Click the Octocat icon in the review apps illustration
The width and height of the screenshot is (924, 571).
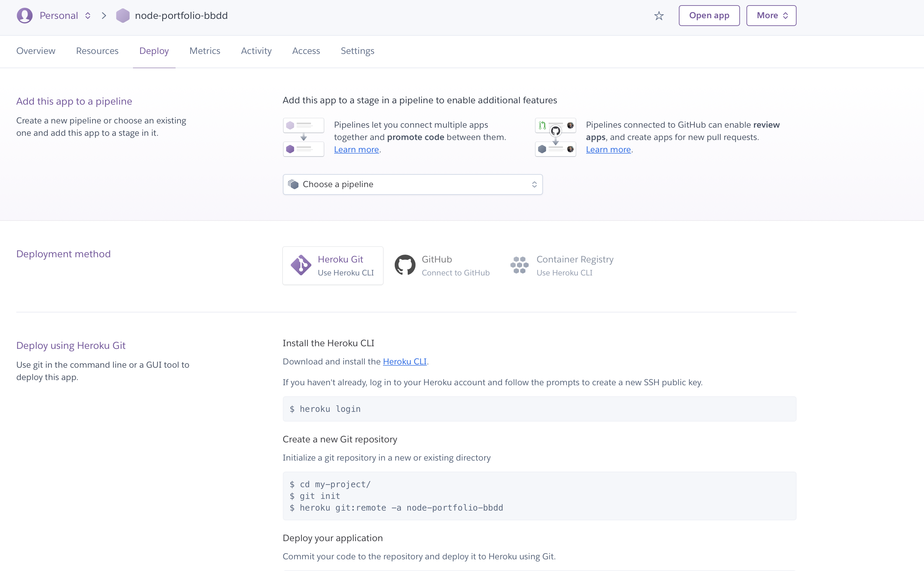coord(555,131)
